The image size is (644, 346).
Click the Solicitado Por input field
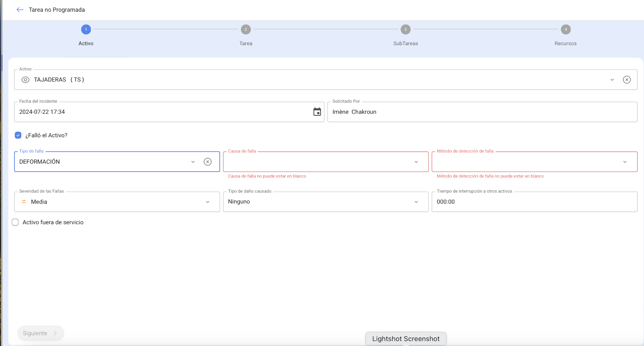tap(482, 112)
